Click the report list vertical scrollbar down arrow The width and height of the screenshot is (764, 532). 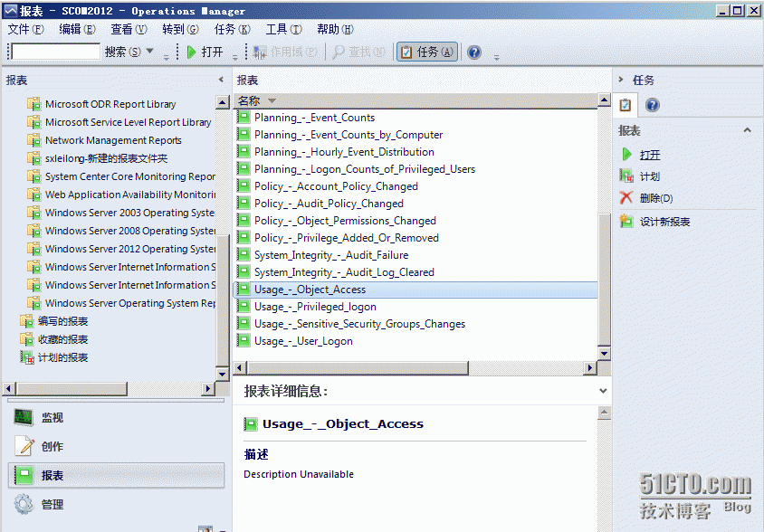click(604, 354)
